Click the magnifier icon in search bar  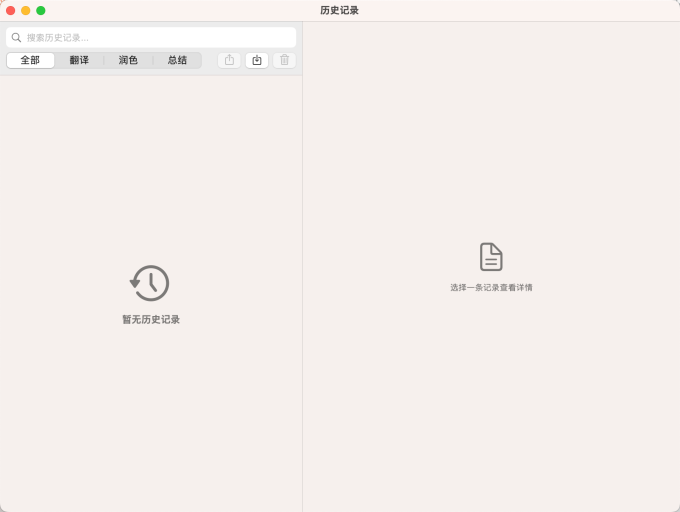point(16,38)
